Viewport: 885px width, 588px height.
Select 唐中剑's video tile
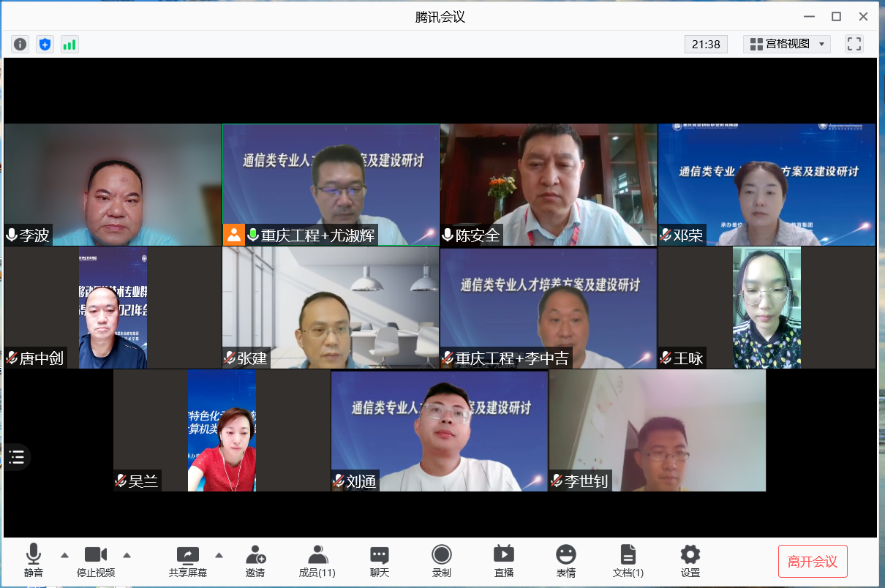pos(113,307)
